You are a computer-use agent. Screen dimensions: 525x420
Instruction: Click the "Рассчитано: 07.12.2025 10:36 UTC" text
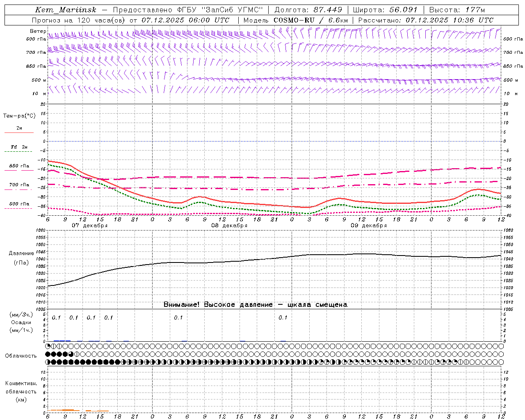point(426,20)
